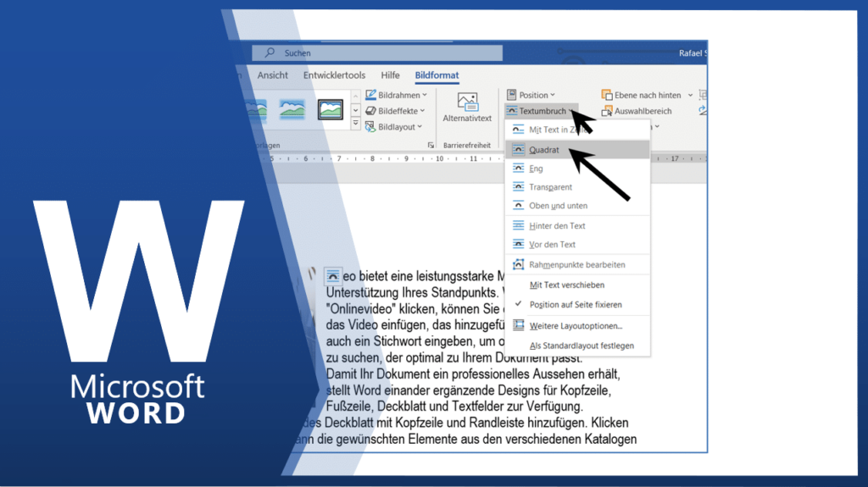Click the Hinter den Text icon
Image resolution: width=868 pixels, height=487 pixels.
click(x=518, y=225)
